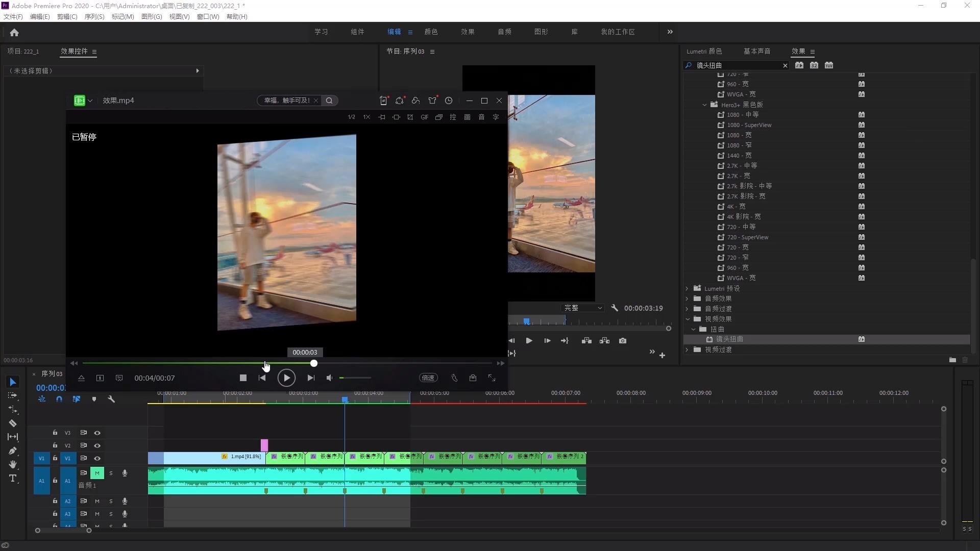Image resolution: width=980 pixels, height=551 pixels.
Task: Adjust video player volume slider
Action: tap(355, 378)
